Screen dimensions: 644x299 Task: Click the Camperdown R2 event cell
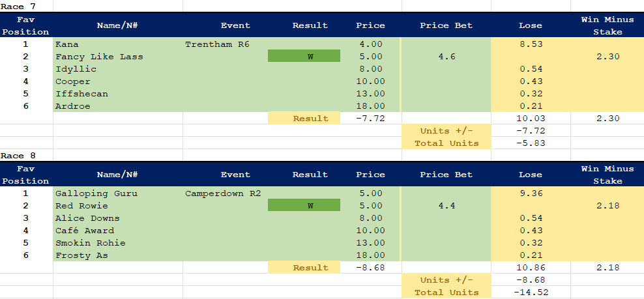pyautogui.click(x=222, y=193)
